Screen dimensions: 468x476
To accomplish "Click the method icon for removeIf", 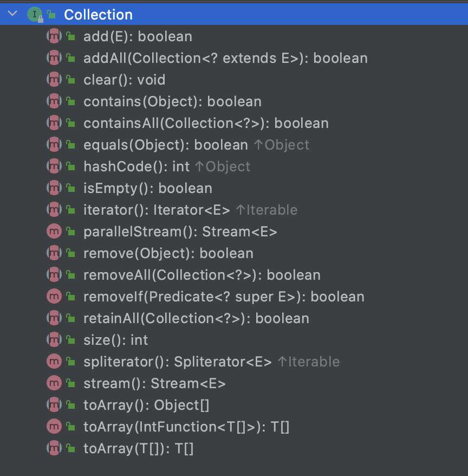I will (54, 297).
